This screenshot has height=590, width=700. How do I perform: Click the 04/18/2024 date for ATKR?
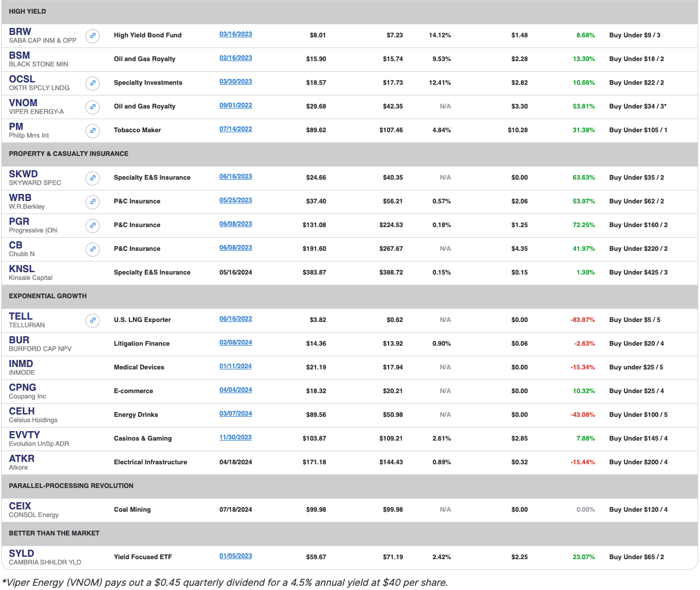[236, 463]
